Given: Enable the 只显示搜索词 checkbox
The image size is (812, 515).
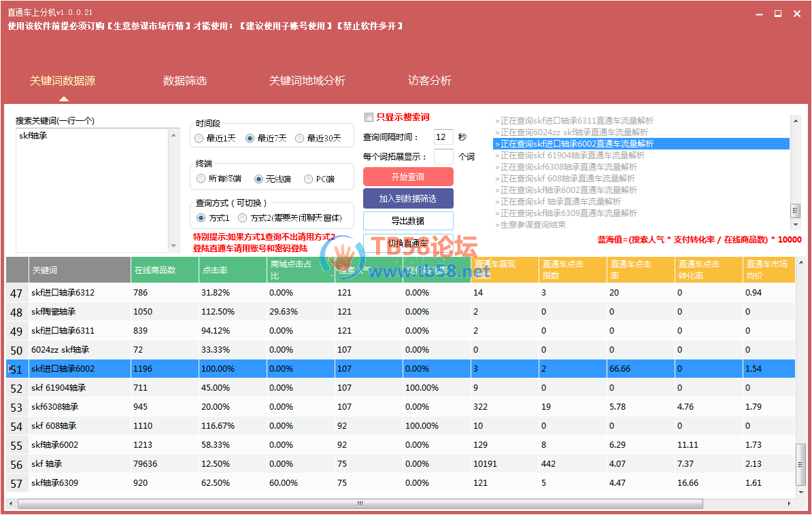Looking at the screenshot, I should click(369, 117).
